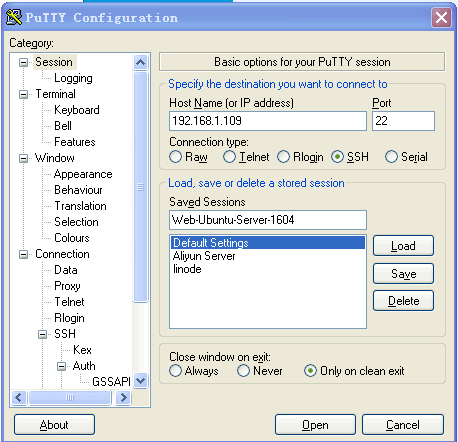The width and height of the screenshot is (458, 442).
Task: Open the SSH category in tree
Action: click(65, 334)
